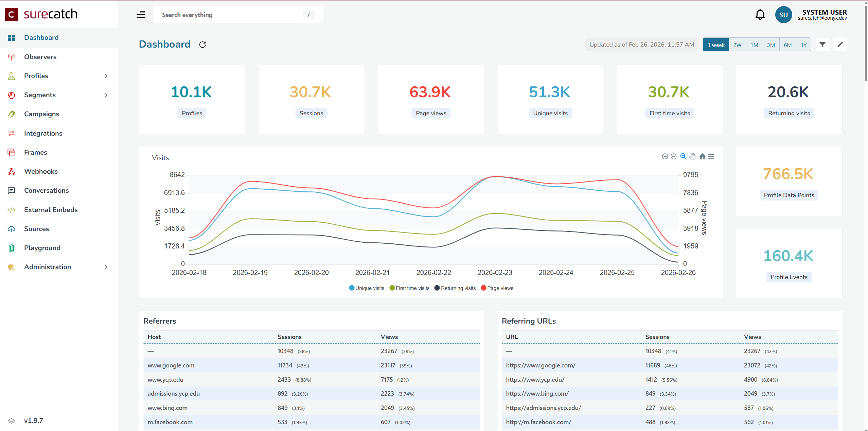This screenshot has width=868, height=431.
Task: Click the filter funnel icon
Action: pos(822,45)
